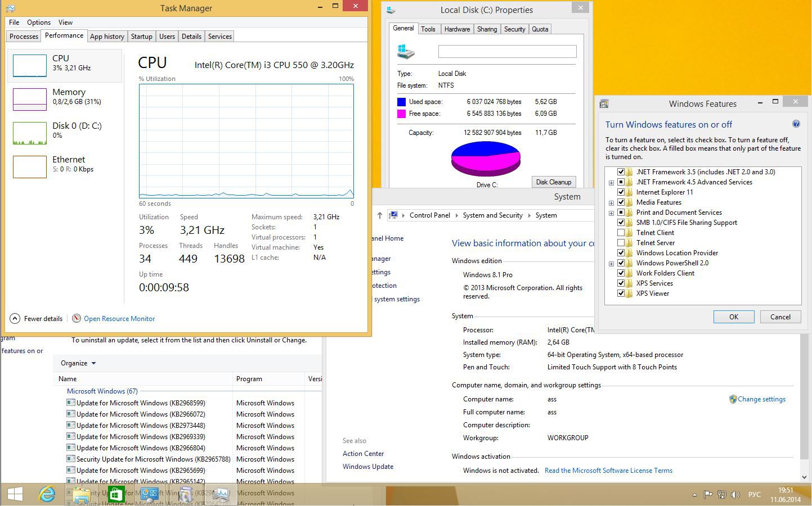Click the blue Used space swatch
Screen dimensions: 812x506
401,102
